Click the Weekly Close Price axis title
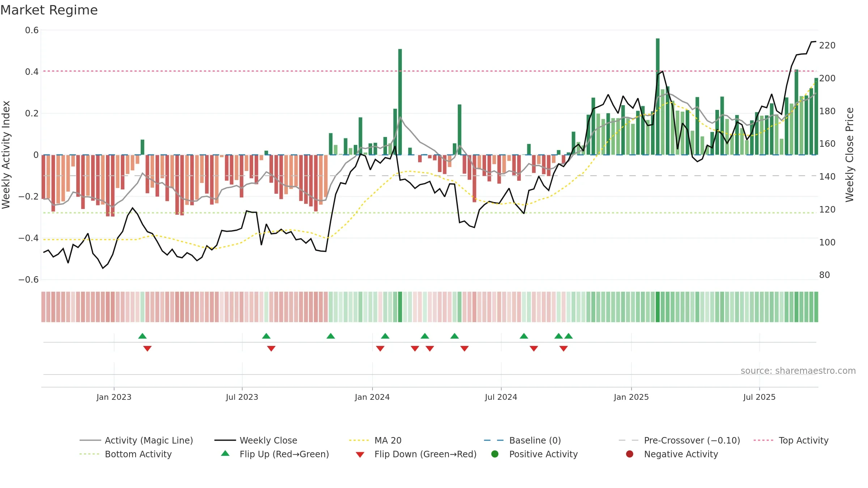 click(850, 155)
